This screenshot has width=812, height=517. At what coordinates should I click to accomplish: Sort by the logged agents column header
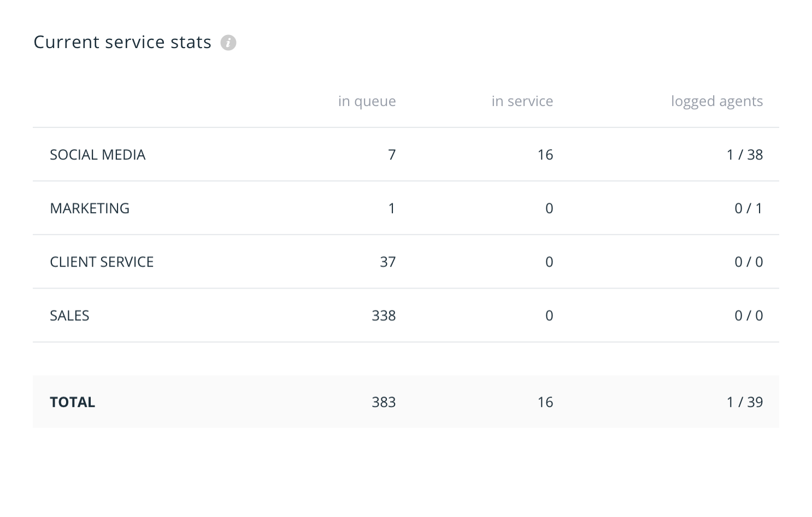pos(716,101)
